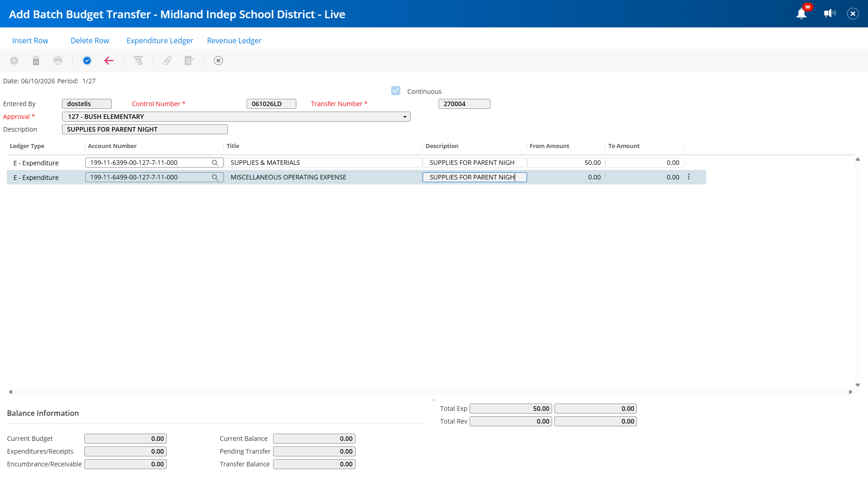This screenshot has height=491, width=868.
Task: Click the blue checkmark accept icon
Action: pyautogui.click(x=87, y=61)
